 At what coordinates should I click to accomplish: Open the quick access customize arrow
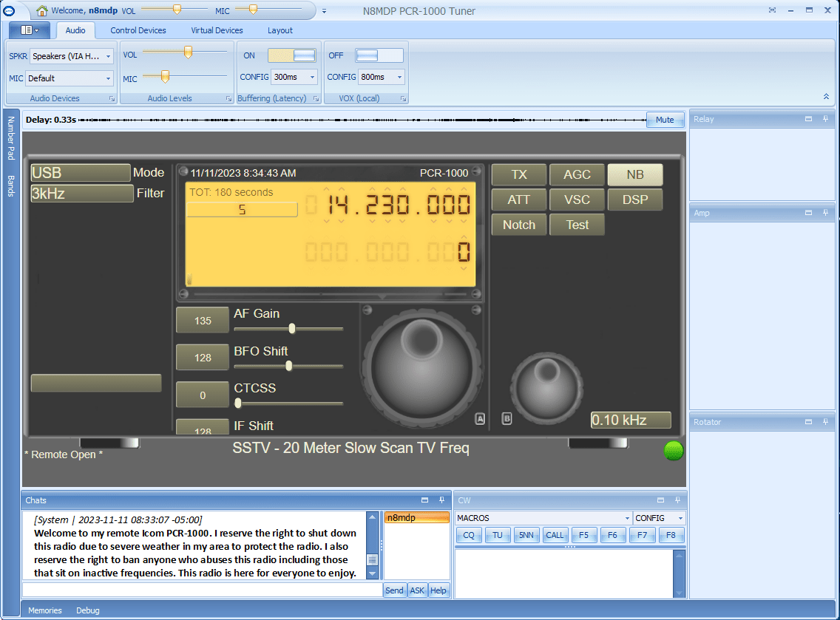pyautogui.click(x=324, y=11)
